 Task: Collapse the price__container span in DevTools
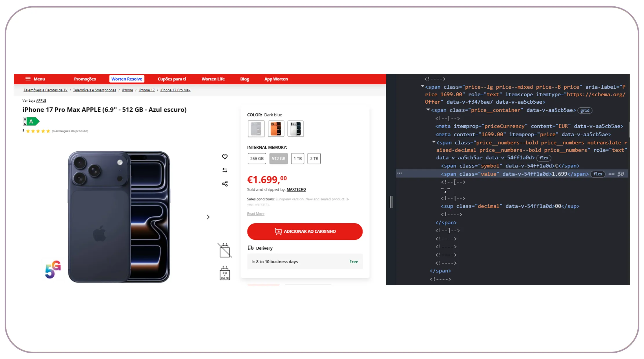428,110
